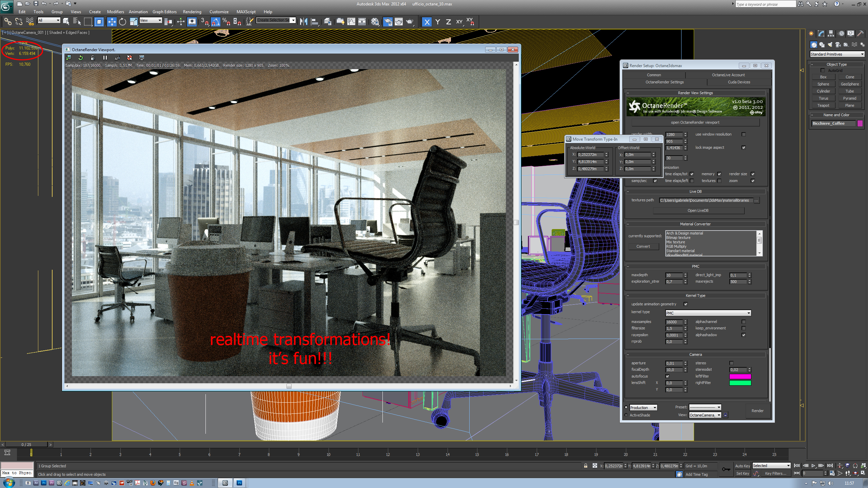Open the kernel type PMC dropdown
868x488 pixels.
708,313
